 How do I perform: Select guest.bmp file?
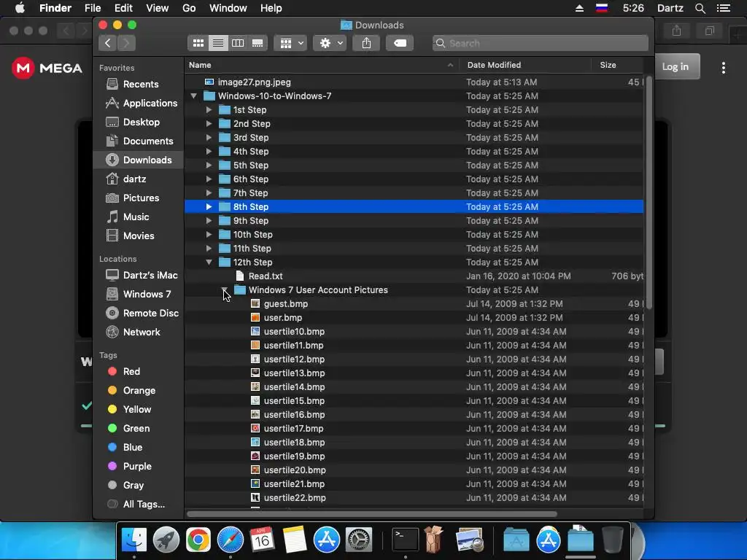click(414, 304)
